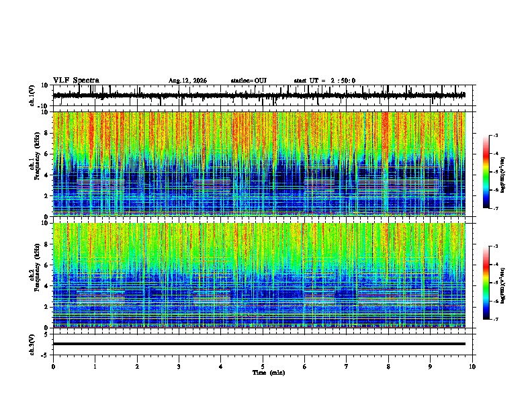This screenshot has width=532, height=411.
Task: Click time axis tick label "10"
Action: pos(472,367)
